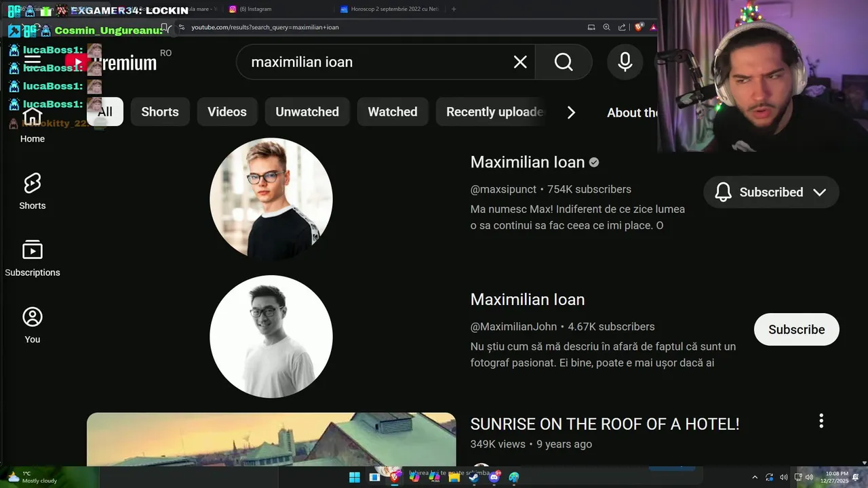Show hidden system tray icons
This screenshot has width=868, height=488.
pyautogui.click(x=755, y=477)
